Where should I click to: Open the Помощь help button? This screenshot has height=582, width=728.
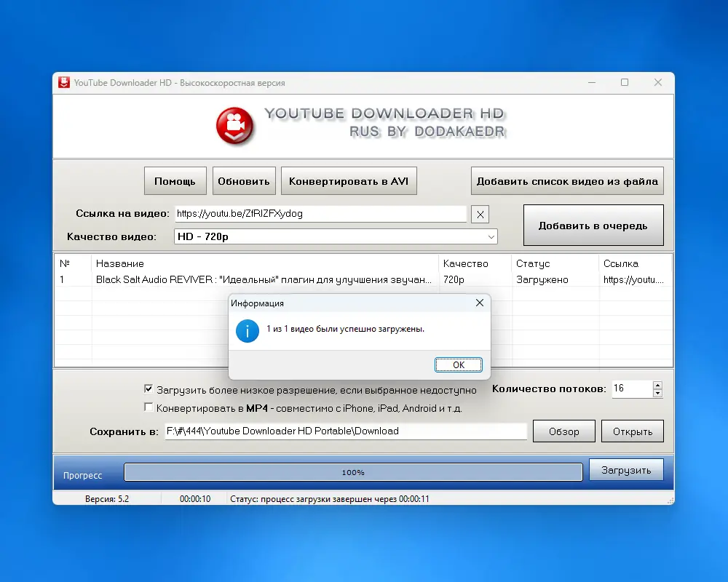[x=175, y=181]
